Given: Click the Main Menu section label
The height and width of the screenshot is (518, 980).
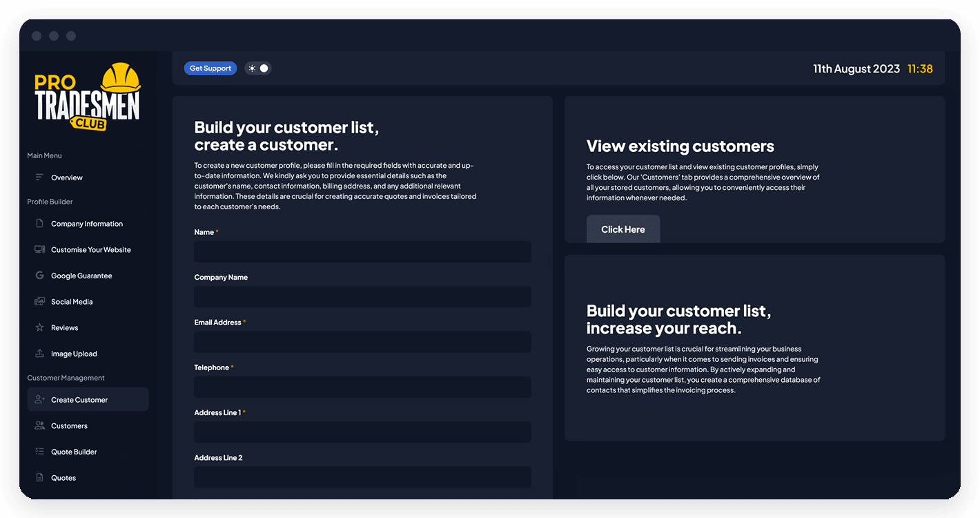Looking at the screenshot, I should 44,155.
